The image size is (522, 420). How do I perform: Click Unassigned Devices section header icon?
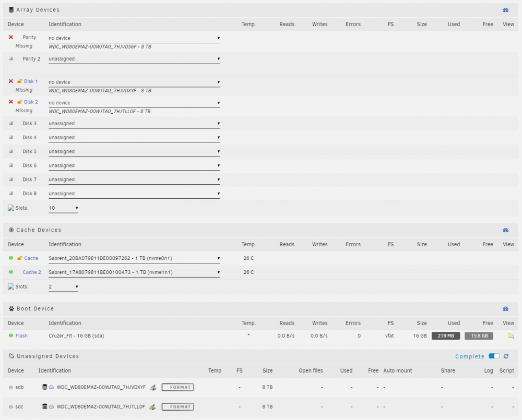click(x=11, y=356)
